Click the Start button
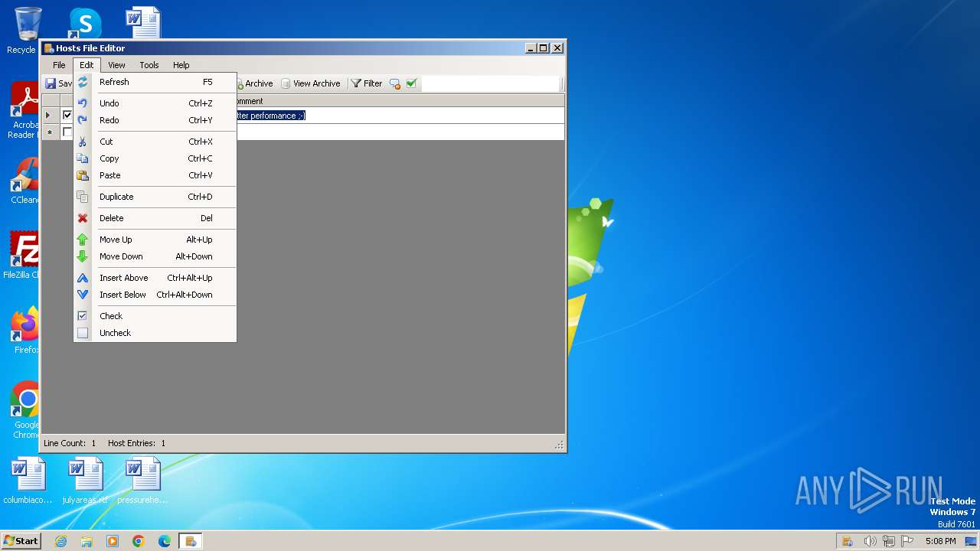This screenshot has height=551, width=980. [x=21, y=541]
